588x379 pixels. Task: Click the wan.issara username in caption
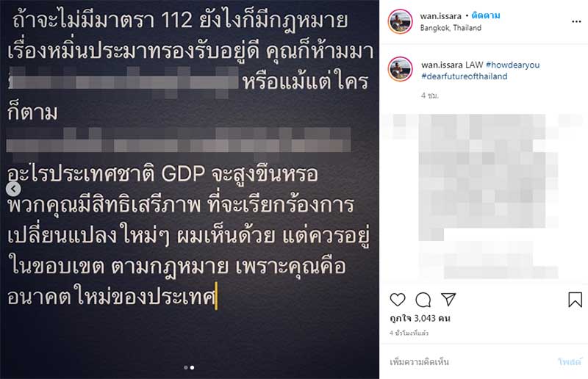442,65
